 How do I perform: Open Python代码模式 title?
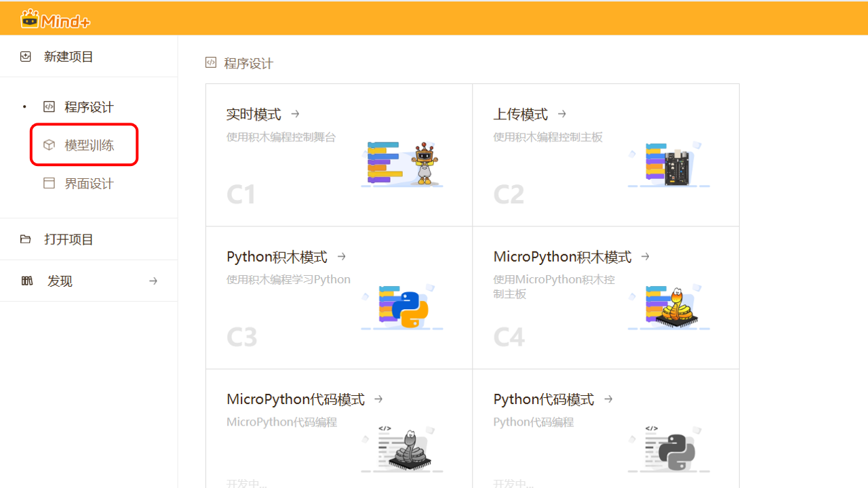pyautogui.click(x=543, y=399)
